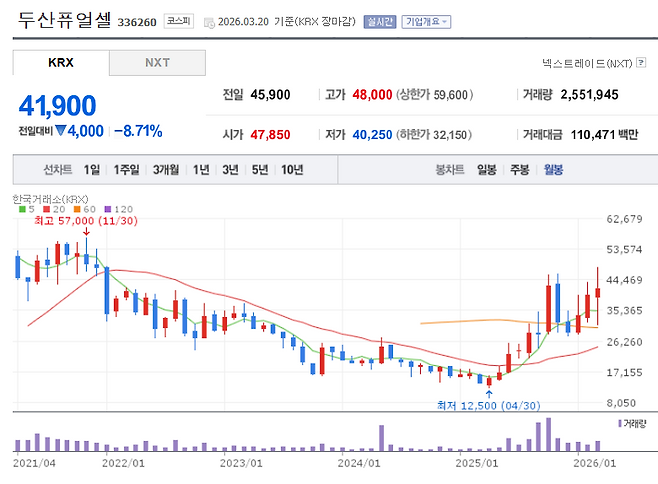Switch to 일봉 daily candle chart

click(487, 170)
